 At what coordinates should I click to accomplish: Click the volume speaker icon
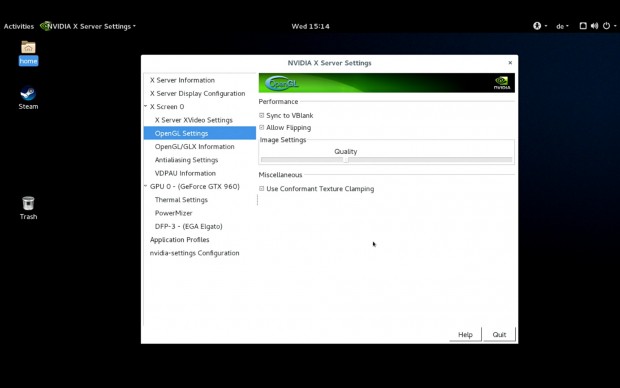594,26
